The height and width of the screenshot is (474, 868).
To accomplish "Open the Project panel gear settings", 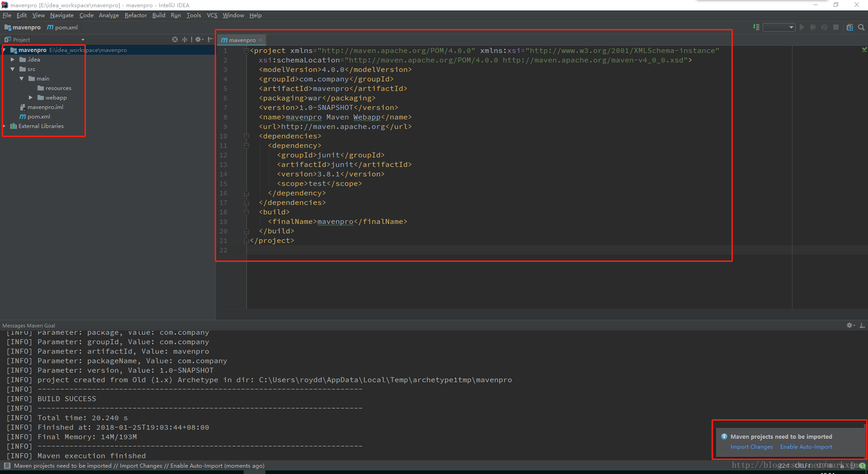I will pyautogui.click(x=199, y=39).
